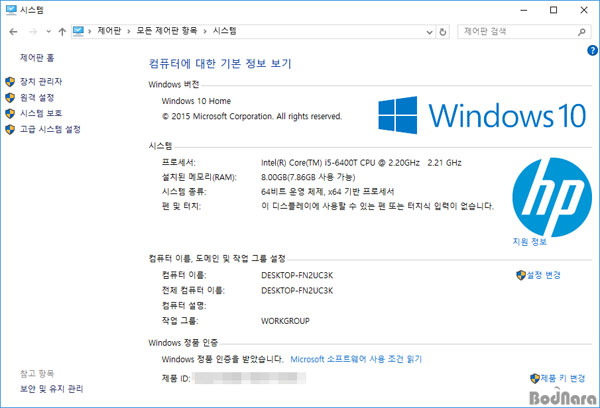Click shield icon beside 장치 관리자
Image resolution: width=600 pixels, height=408 pixels.
pyautogui.click(x=10, y=82)
